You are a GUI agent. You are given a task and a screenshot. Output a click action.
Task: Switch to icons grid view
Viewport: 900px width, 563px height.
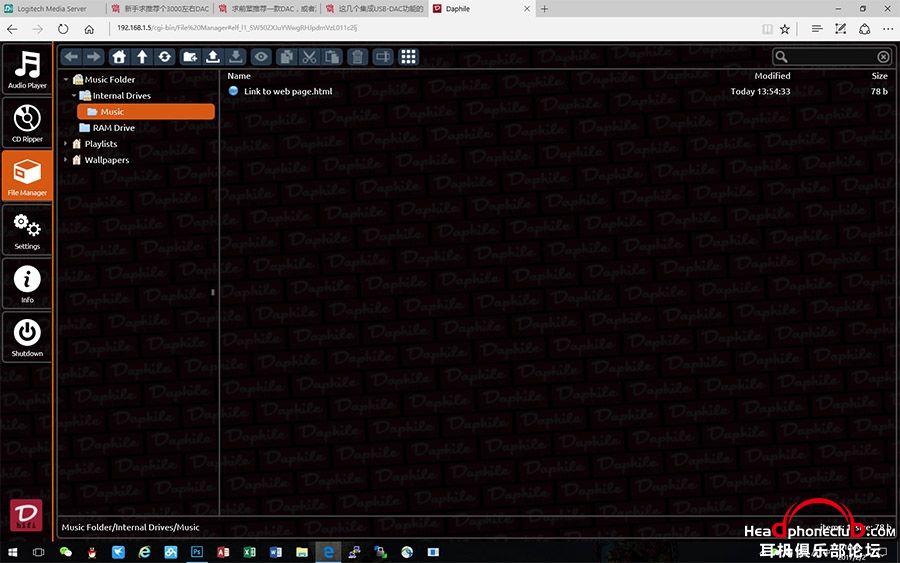tap(408, 57)
